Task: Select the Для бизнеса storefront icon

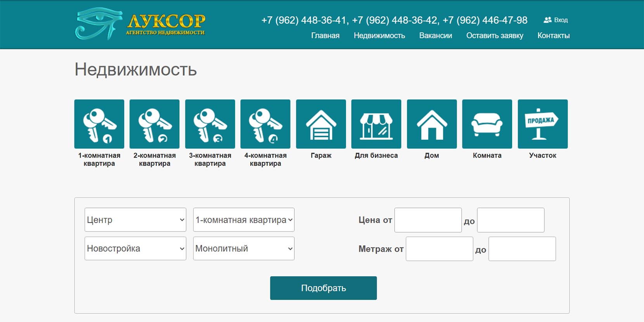Action: (x=376, y=124)
